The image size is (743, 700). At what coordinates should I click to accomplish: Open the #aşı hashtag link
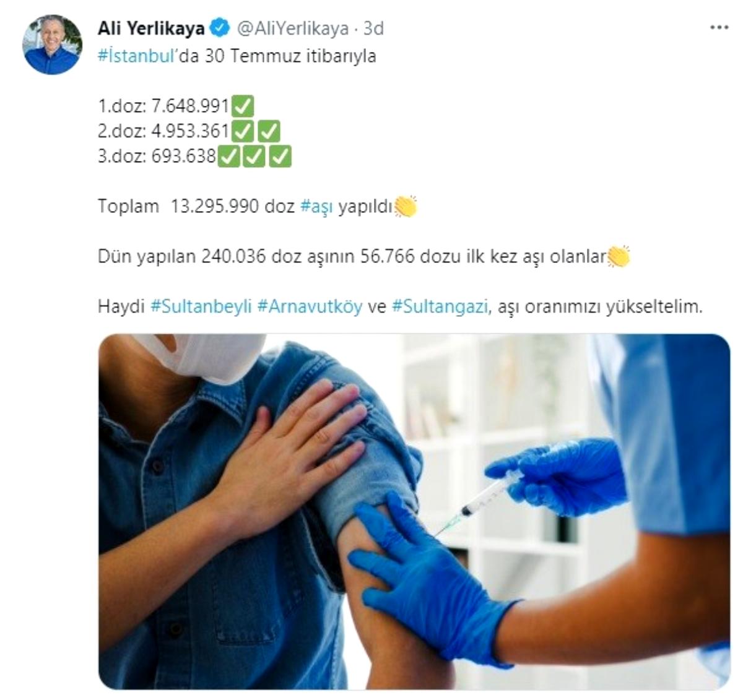coord(316,206)
